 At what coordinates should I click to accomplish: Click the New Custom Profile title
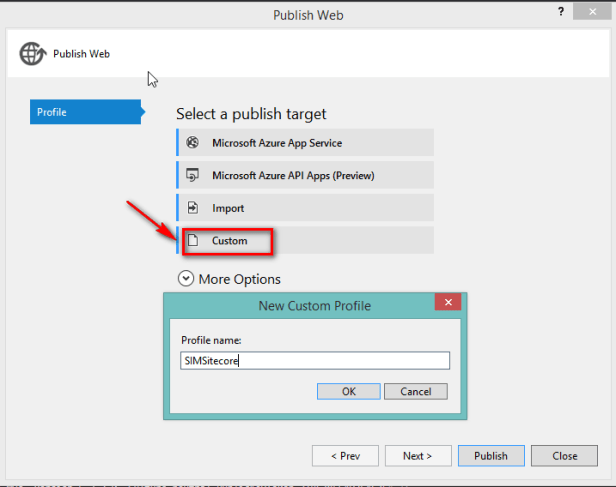315,306
